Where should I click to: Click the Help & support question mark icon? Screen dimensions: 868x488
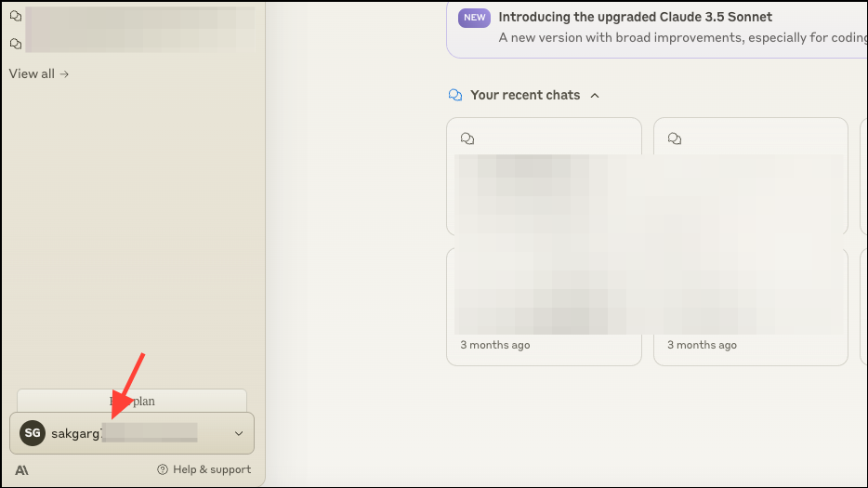[163, 469]
